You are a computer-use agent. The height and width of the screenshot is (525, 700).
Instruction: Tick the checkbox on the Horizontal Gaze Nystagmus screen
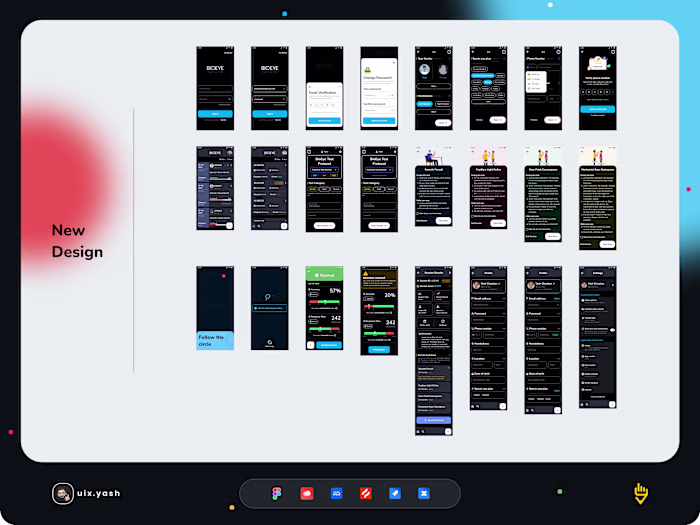(x=582, y=237)
